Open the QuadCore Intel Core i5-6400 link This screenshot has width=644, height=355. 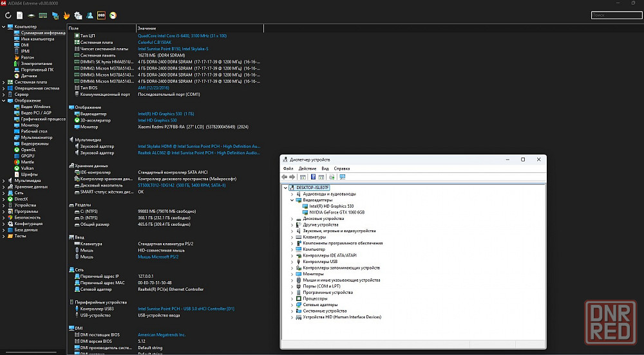(182, 36)
